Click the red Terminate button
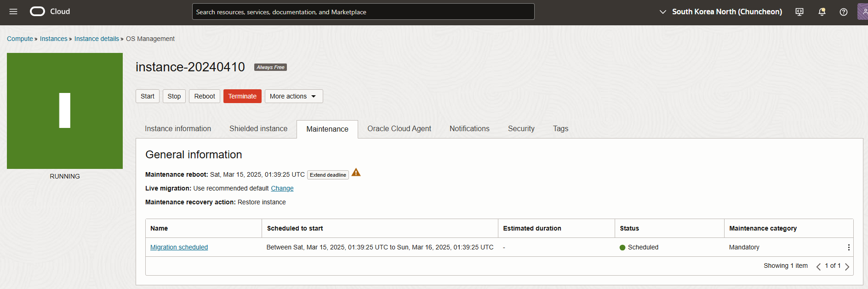The height and width of the screenshot is (289, 868). 242,96
